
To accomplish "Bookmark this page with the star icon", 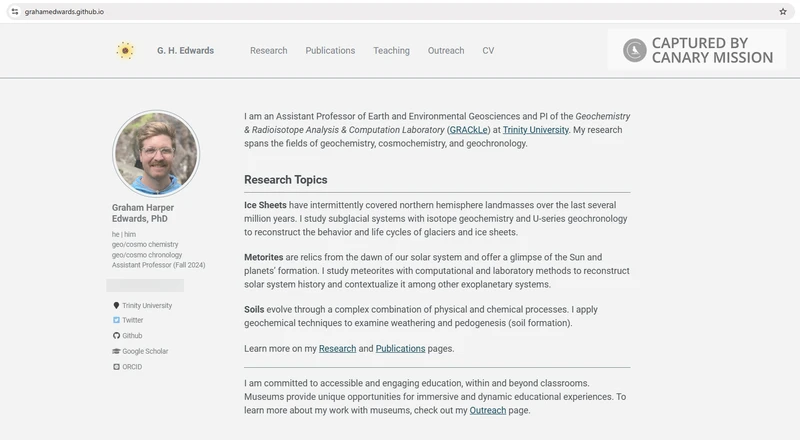I will [x=783, y=12].
